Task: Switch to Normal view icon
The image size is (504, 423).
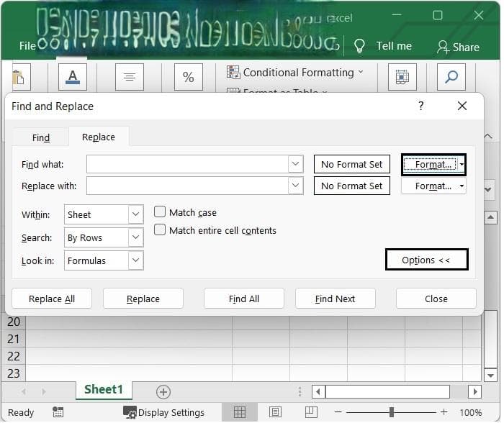Action: pos(240,412)
